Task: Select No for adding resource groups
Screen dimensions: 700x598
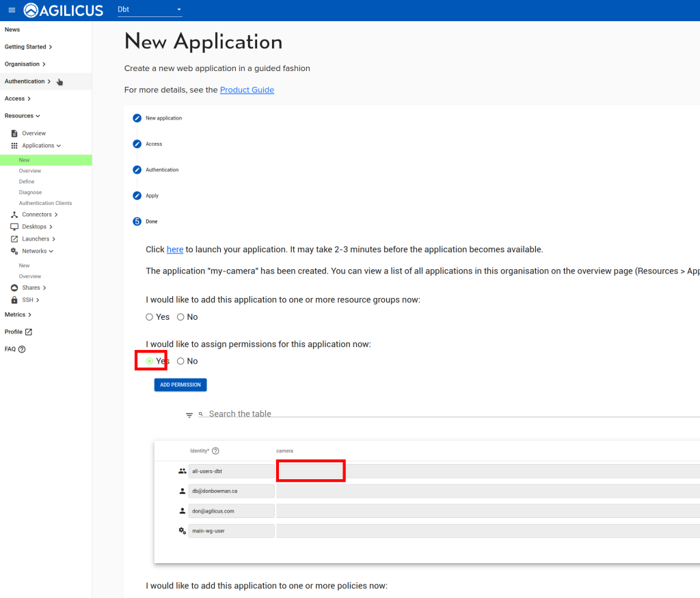Action: coord(180,317)
